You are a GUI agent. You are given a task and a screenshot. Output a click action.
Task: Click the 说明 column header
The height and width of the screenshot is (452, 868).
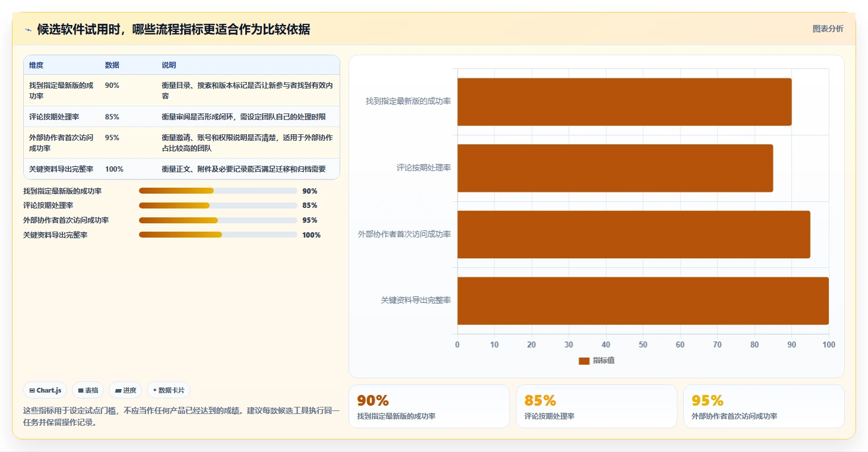tap(169, 65)
